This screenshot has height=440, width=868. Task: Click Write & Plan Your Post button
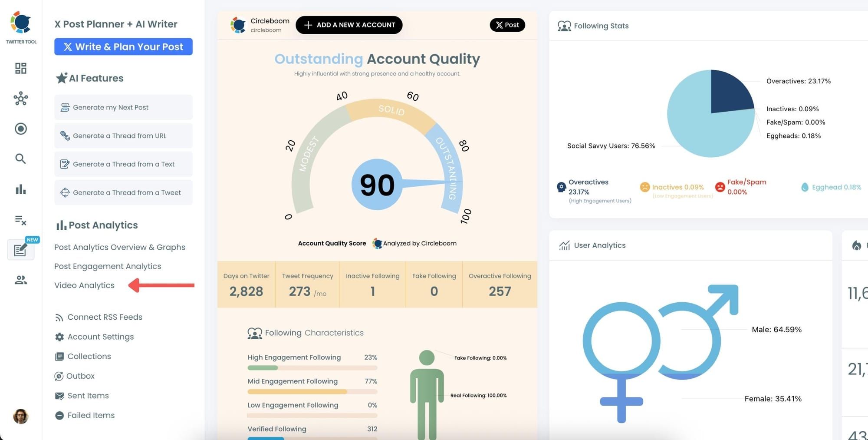123,47
